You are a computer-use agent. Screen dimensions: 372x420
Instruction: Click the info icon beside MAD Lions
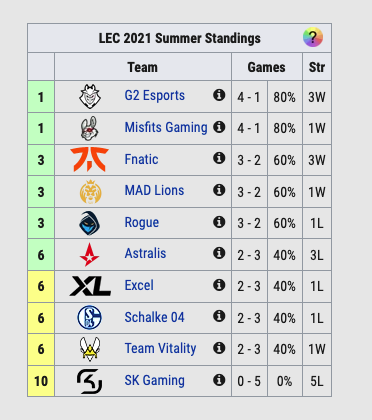coord(219,190)
